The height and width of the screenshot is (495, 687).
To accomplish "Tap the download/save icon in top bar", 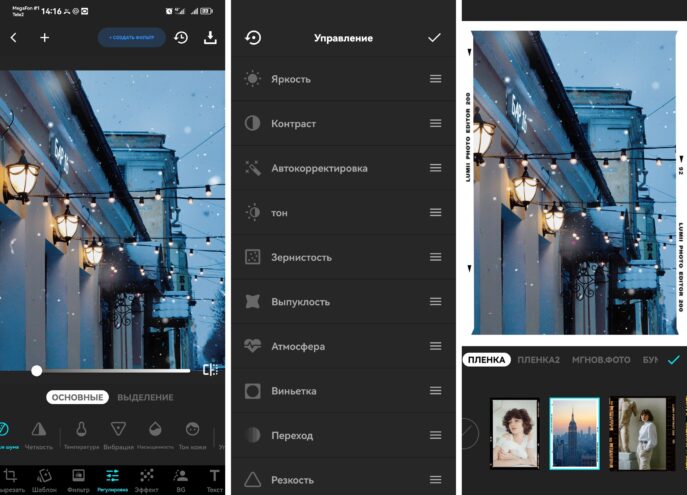I will coord(210,38).
